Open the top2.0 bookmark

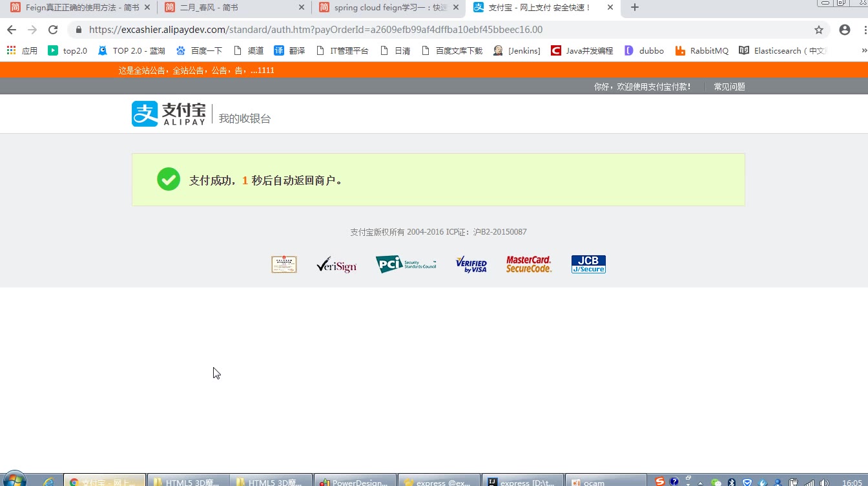pos(67,50)
